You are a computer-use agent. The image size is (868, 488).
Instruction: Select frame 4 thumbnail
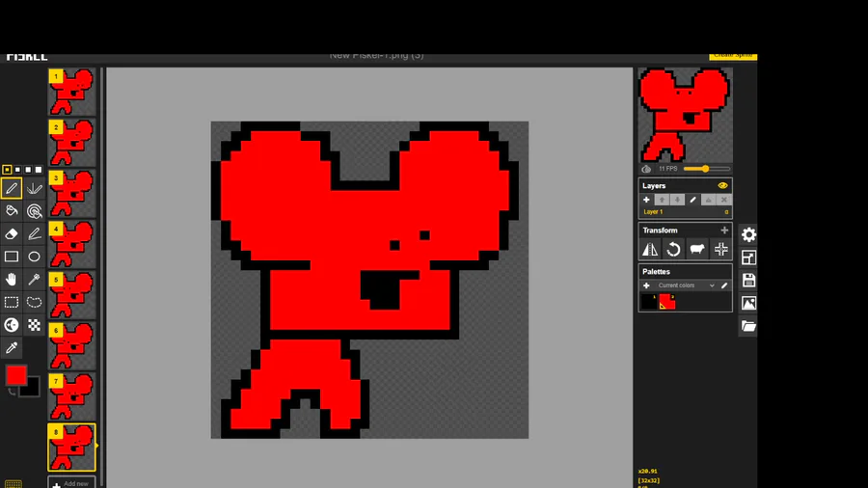click(x=71, y=244)
